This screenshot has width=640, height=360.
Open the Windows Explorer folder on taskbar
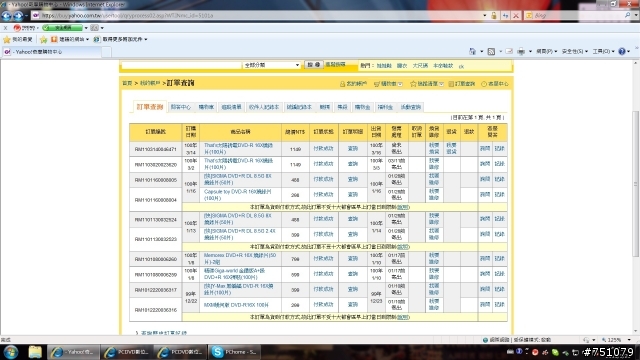pyautogui.click(x=35, y=352)
